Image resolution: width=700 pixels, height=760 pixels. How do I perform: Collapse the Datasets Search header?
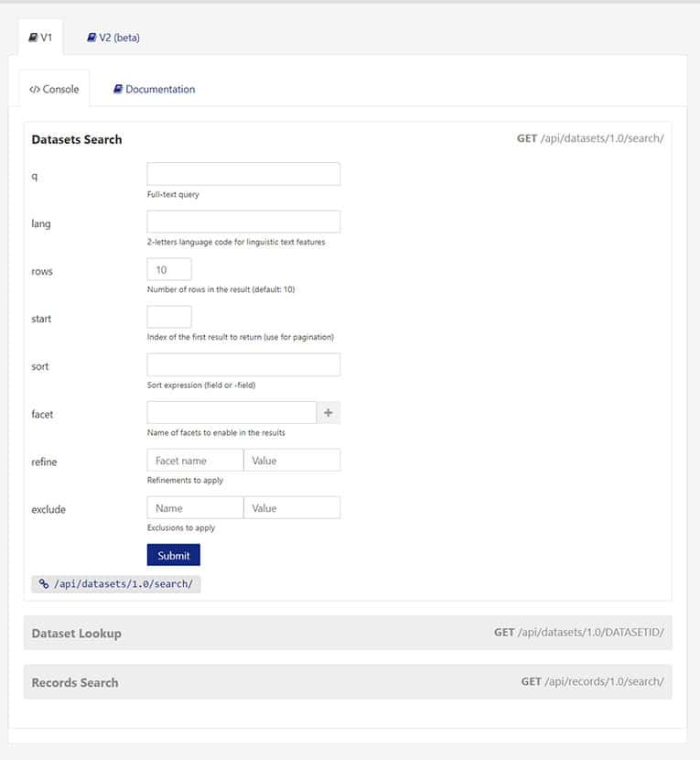click(x=77, y=139)
